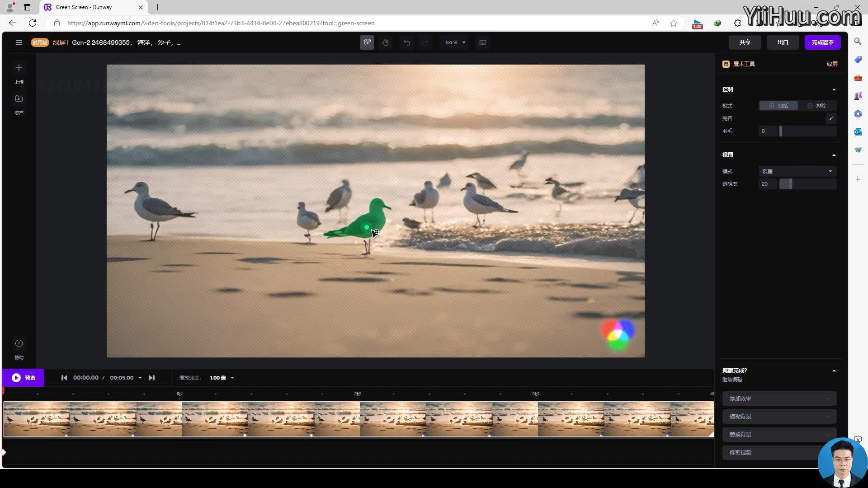The image size is (868, 488).
Task: Click the Done Masking (完成遮罩) button
Action: pyautogui.click(x=822, y=42)
